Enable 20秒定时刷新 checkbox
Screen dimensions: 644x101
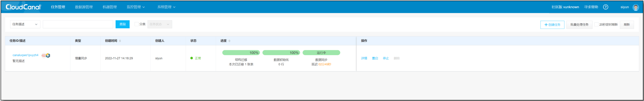tap(596, 25)
